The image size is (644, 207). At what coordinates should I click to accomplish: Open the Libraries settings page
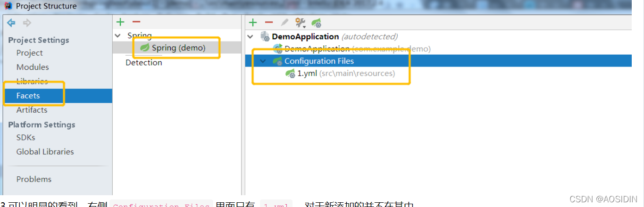(x=32, y=81)
